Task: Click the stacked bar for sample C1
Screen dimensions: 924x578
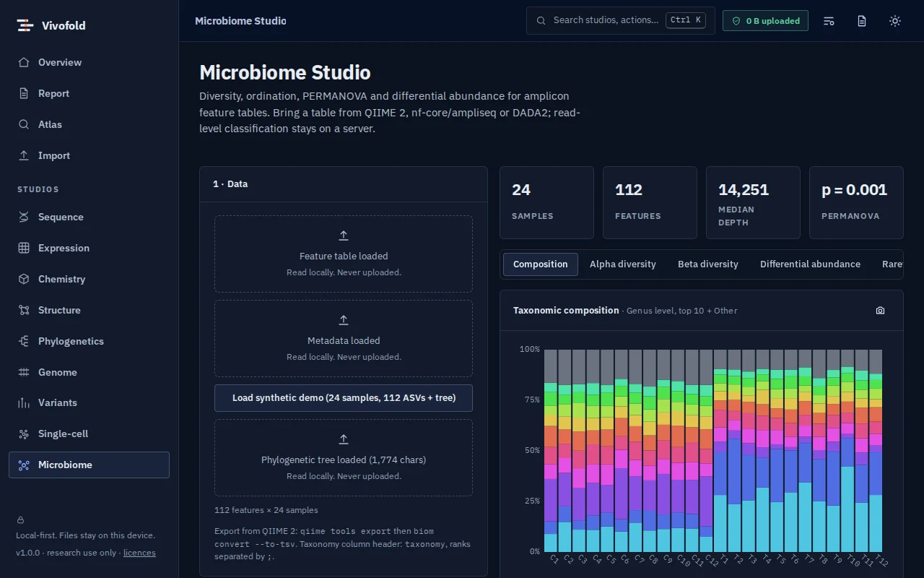Action: tap(551, 451)
